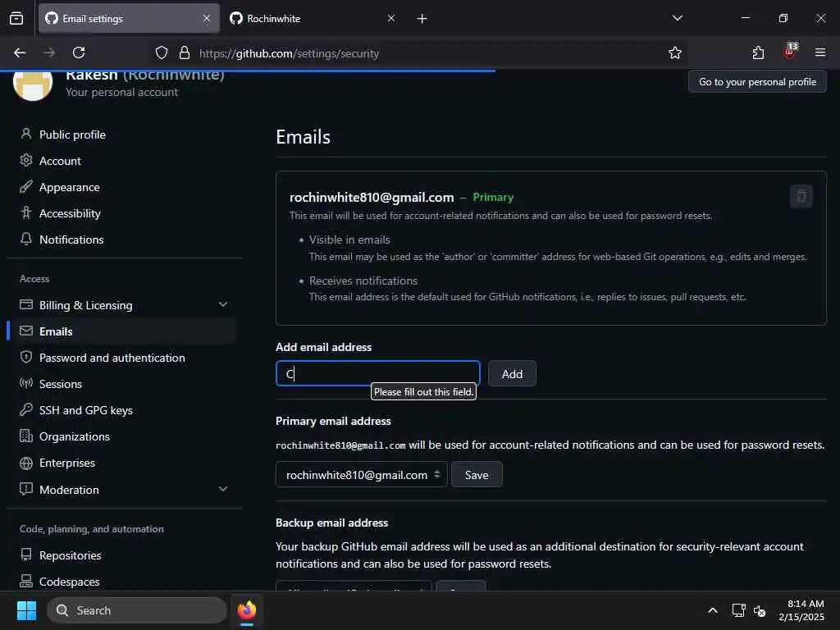Open the Enterprises globe icon

tap(25, 463)
